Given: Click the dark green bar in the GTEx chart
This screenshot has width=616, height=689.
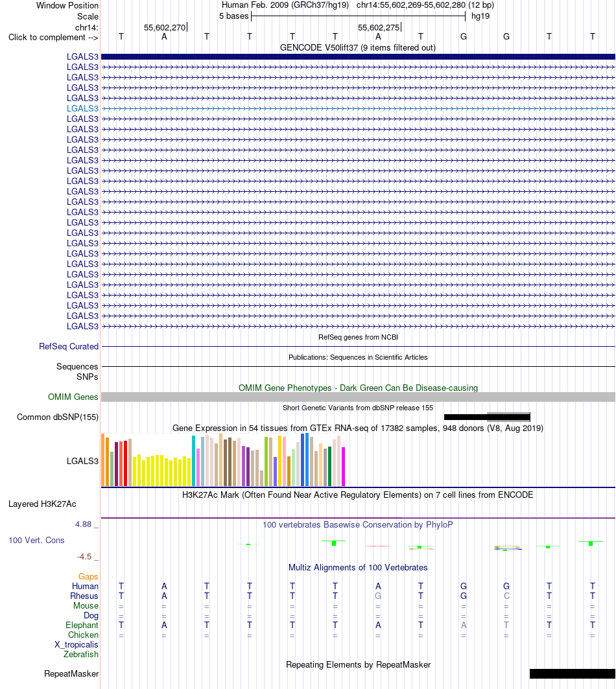Looking at the screenshot, I should [330, 466].
